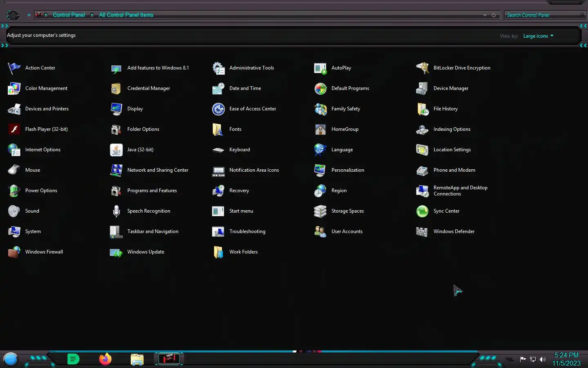Open the Device Manager icon
This screenshot has width=588, height=368.
click(x=423, y=88)
